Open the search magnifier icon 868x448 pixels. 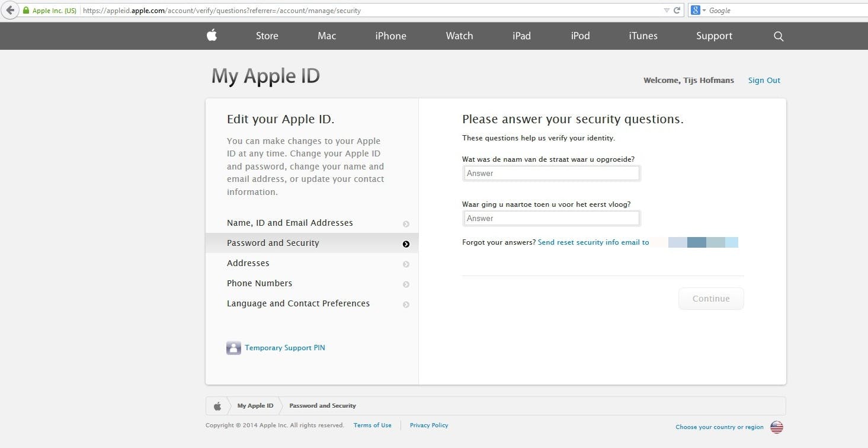(779, 36)
